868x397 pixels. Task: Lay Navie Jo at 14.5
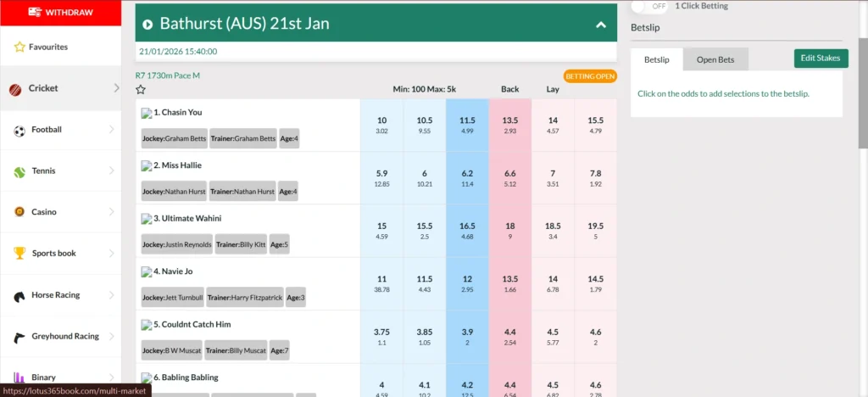(596, 284)
